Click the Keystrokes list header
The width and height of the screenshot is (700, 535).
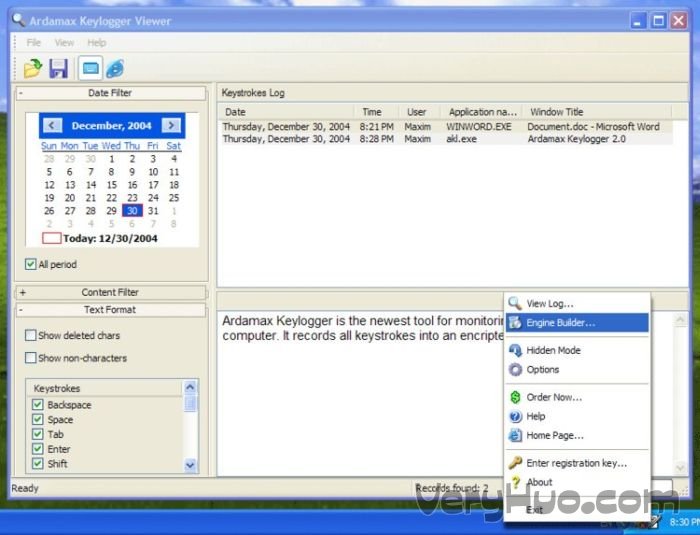coord(104,388)
